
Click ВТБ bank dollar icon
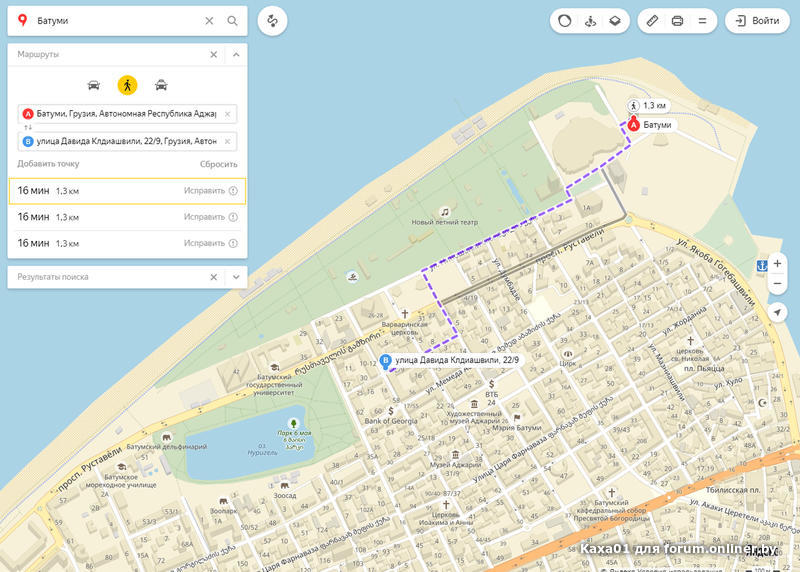[x=491, y=384]
